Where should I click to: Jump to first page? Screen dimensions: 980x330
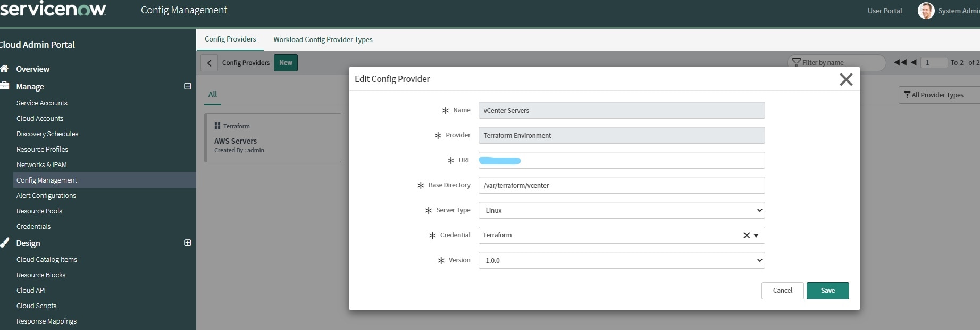(900, 62)
